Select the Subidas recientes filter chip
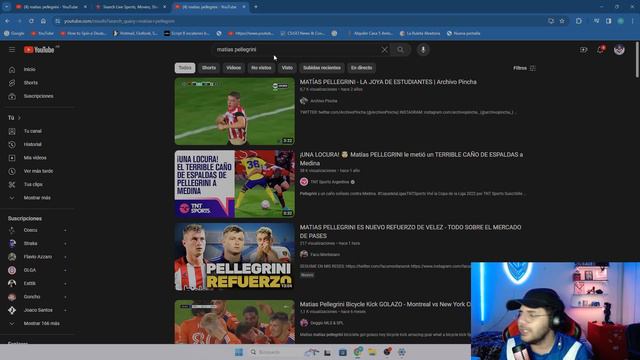The height and width of the screenshot is (360, 640). [x=322, y=68]
